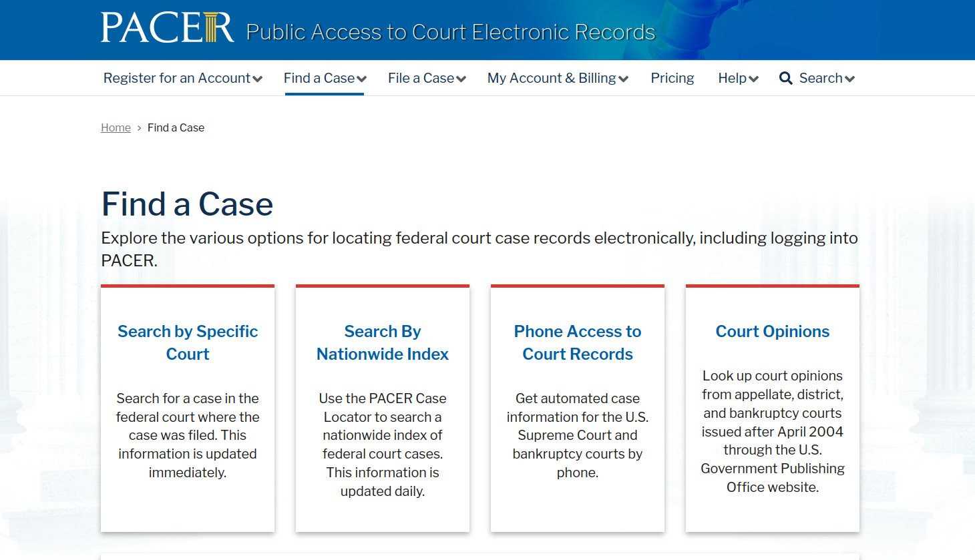Expand the Find a Case chevron
The width and height of the screenshot is (975, 560).
pos(362,79)
